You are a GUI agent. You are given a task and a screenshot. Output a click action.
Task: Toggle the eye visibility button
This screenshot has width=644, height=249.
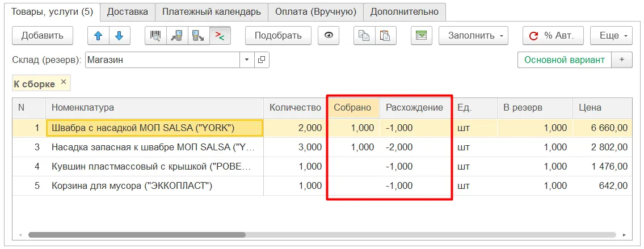click(328, 36)
